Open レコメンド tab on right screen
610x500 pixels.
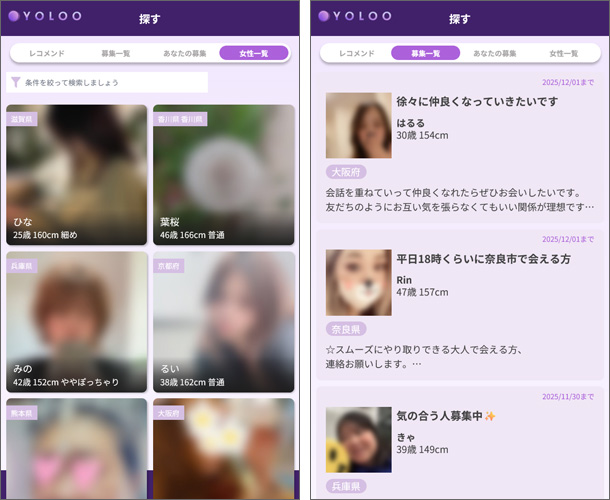click(x=356, y=53)
